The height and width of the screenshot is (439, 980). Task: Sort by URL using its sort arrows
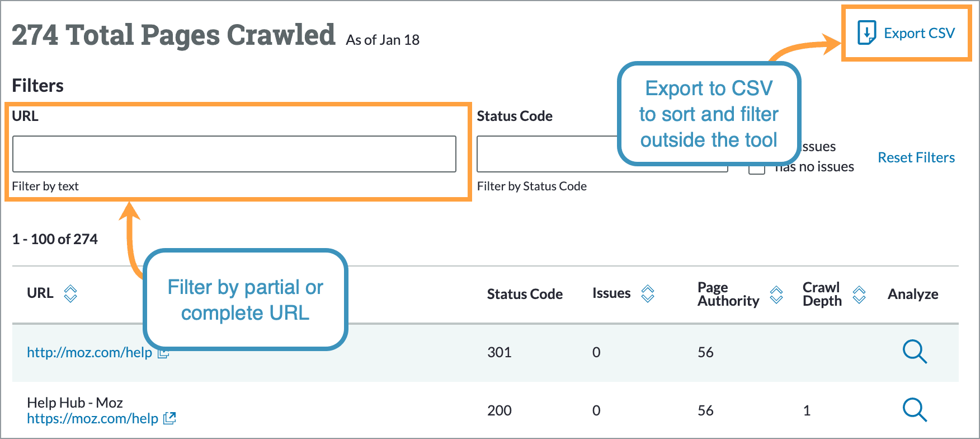(70, 293)
